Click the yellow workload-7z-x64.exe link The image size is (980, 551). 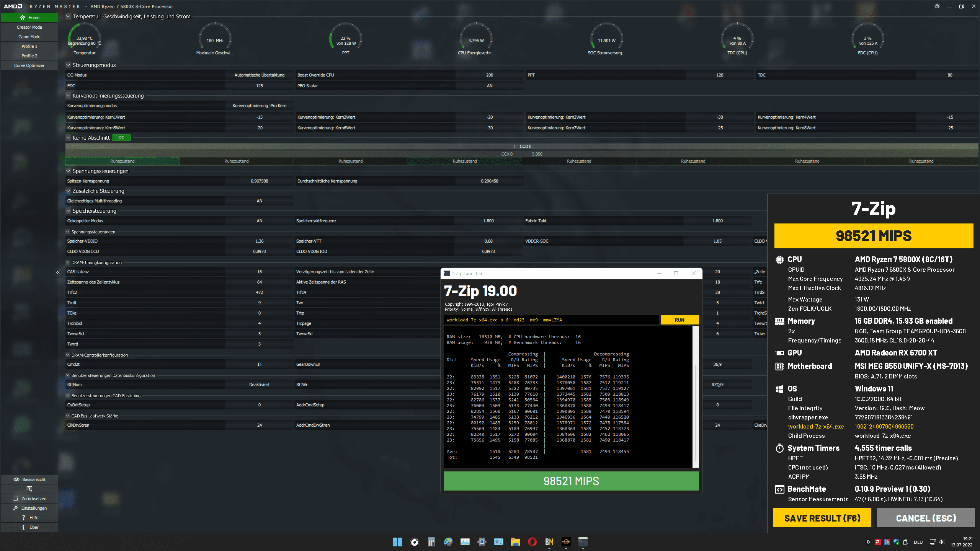click(x=816, y=427)
